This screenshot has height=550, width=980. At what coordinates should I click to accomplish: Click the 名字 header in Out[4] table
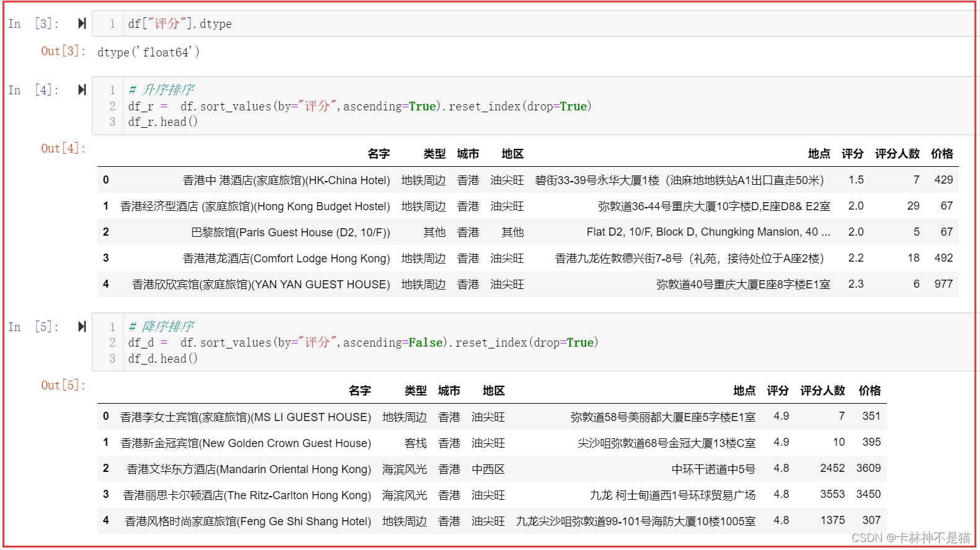(x=378, y=154)
